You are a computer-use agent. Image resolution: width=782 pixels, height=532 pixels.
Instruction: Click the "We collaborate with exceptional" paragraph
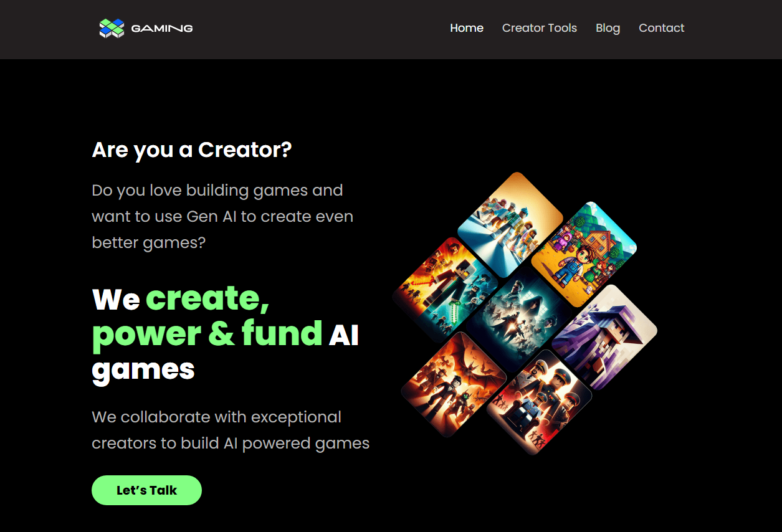tap(231, 430)
